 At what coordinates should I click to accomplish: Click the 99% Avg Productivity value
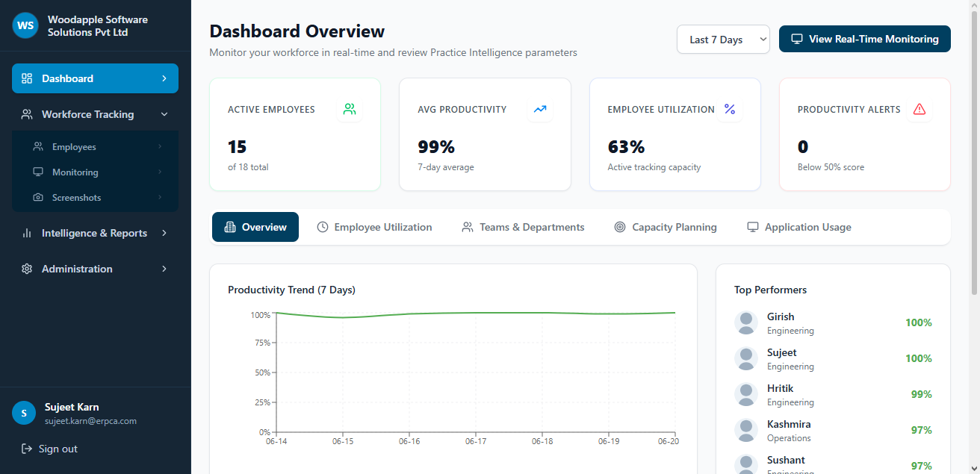tap(436, 146)
